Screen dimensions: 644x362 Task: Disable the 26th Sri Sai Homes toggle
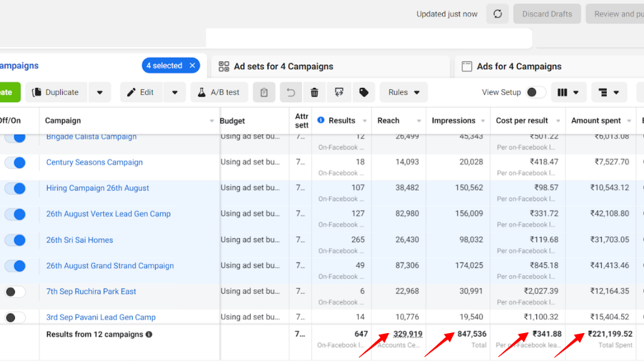pyautogui.click(x=15, y=240)
